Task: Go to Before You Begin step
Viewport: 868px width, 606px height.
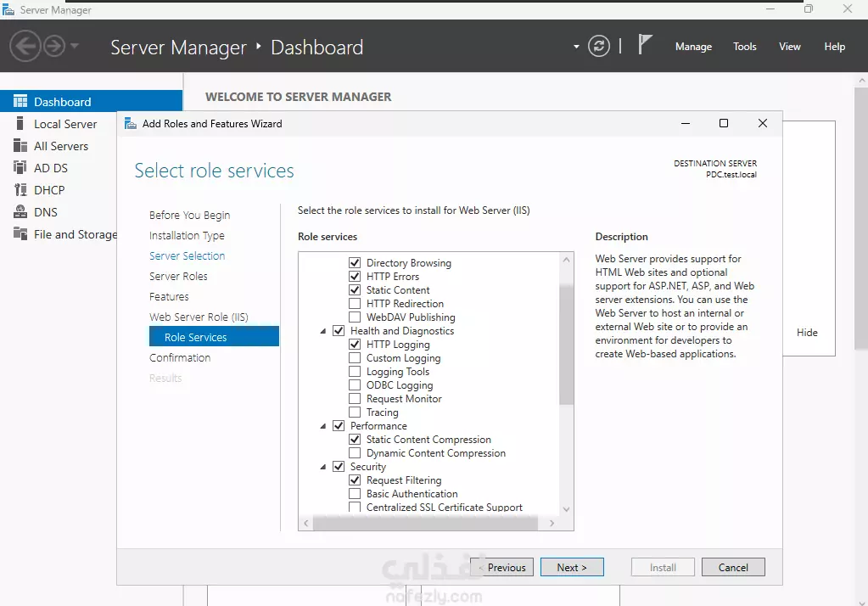Action: (x=189, y=215)
